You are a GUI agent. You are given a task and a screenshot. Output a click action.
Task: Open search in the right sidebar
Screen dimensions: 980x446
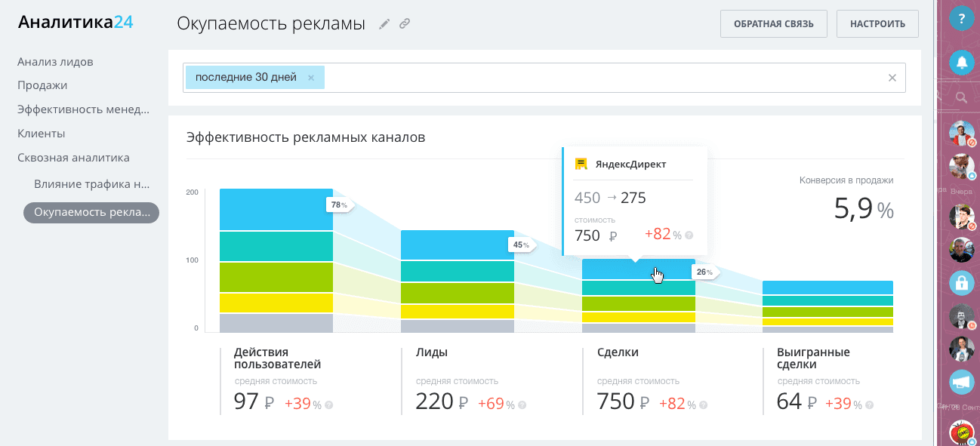[x=962, y=97]
